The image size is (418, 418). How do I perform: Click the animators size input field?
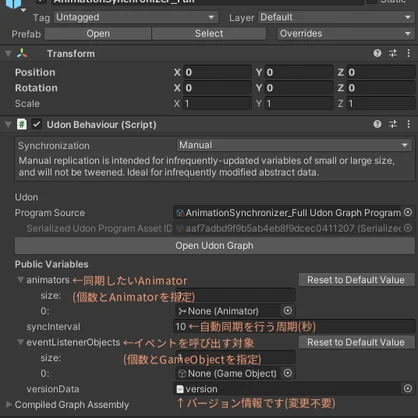pyautogui.click(x=235, y=295)
